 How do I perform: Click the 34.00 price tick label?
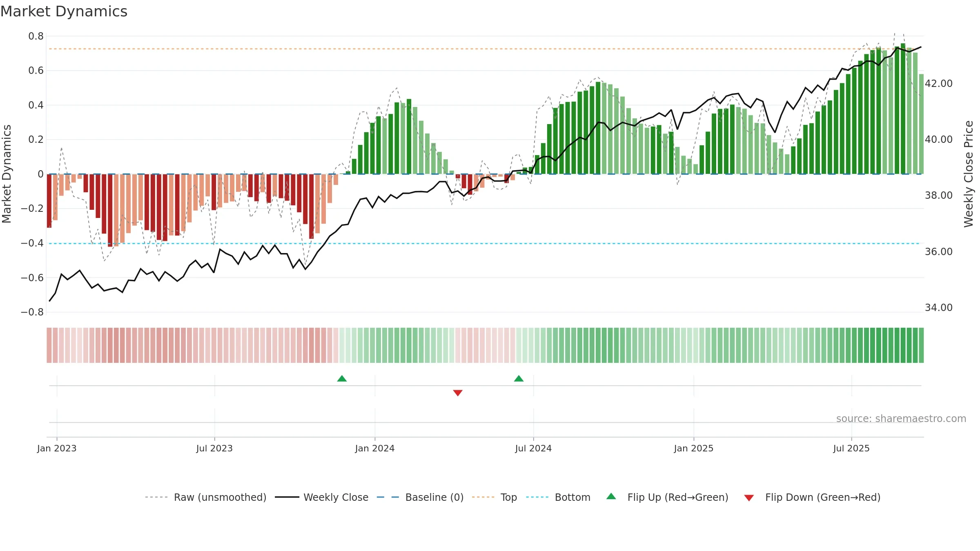click(938, 307)
